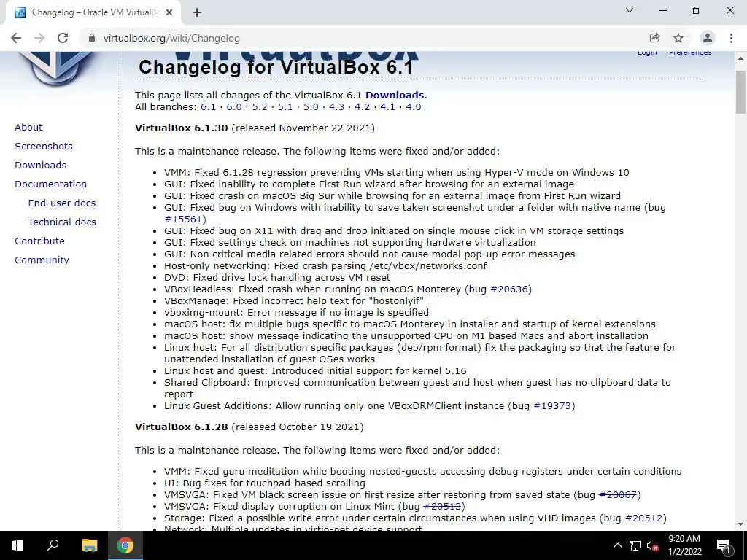This screenshot has height=560, width=747.
Task: Reload the Changelog page
Action: (x=63, y=38)
